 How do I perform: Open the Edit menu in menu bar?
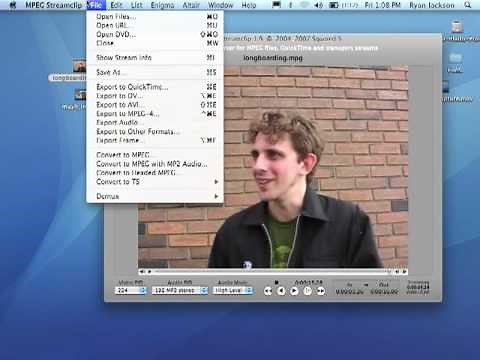pyautogui.click(x=116, y=5)
